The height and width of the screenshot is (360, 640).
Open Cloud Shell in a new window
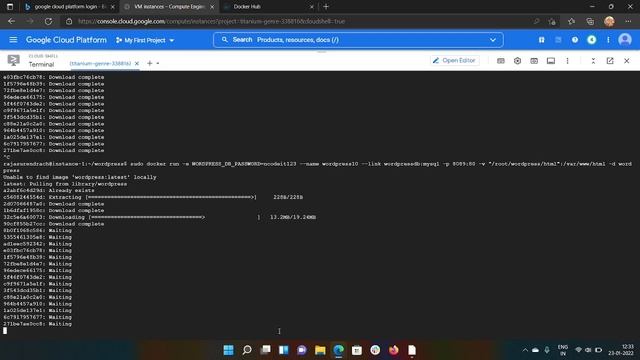[x=610, y=61]
